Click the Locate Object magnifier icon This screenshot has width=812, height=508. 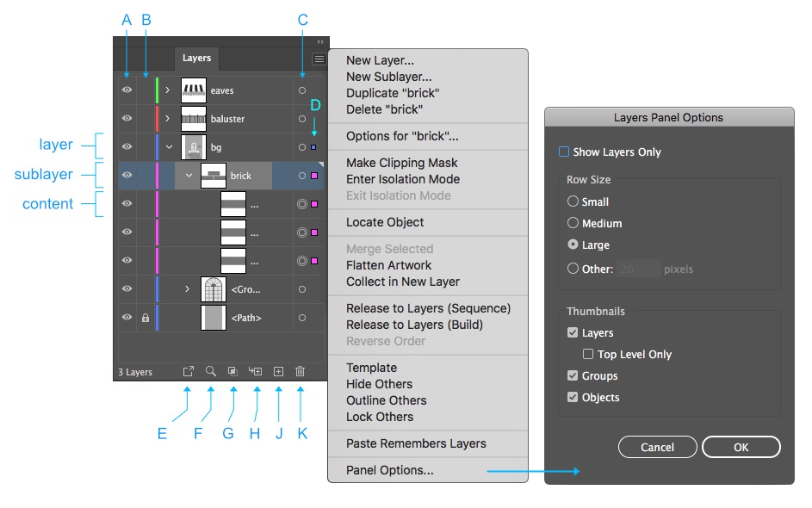point(211,372)
